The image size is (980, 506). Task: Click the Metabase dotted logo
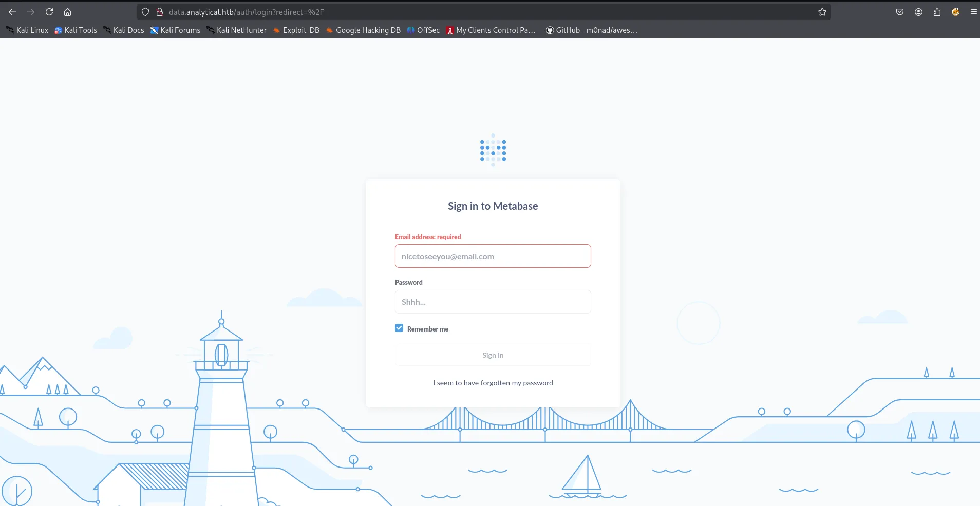tap(493, 150)
